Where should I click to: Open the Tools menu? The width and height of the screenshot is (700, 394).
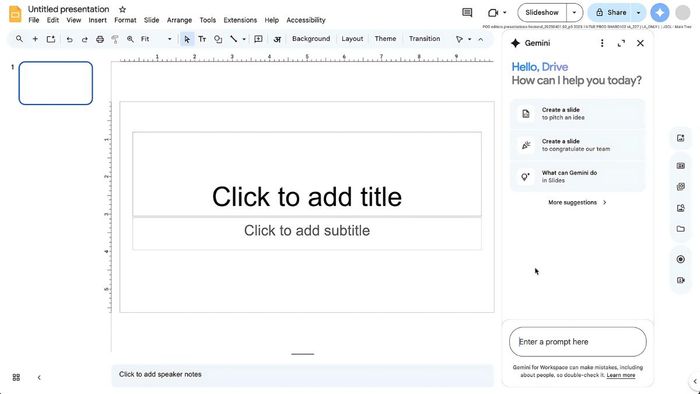[x=208, y=20]
